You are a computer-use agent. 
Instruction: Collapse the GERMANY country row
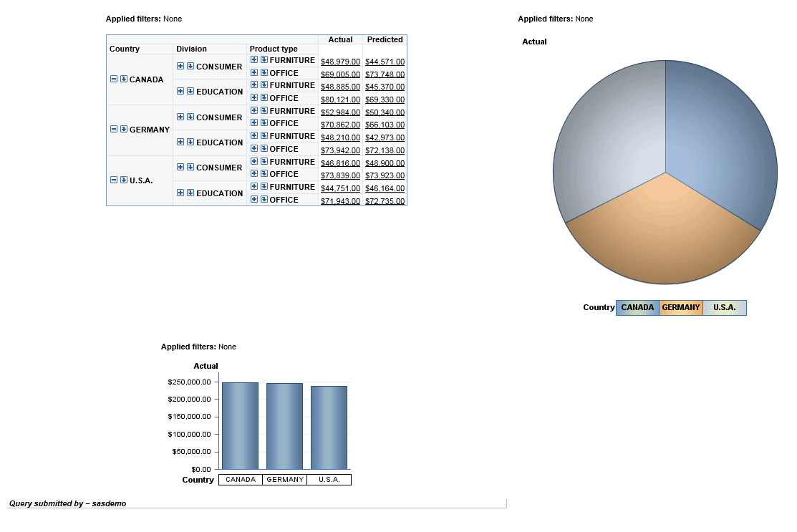coord(114,130)
